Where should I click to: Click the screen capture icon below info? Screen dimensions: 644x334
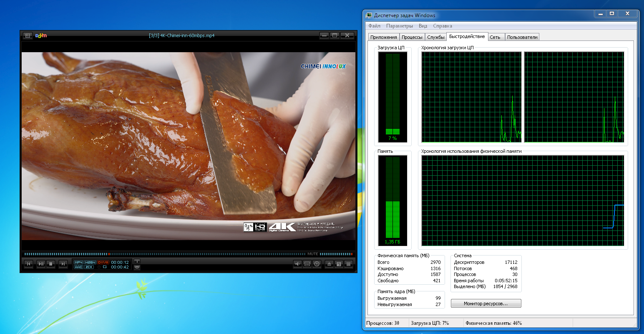[137, 267]
